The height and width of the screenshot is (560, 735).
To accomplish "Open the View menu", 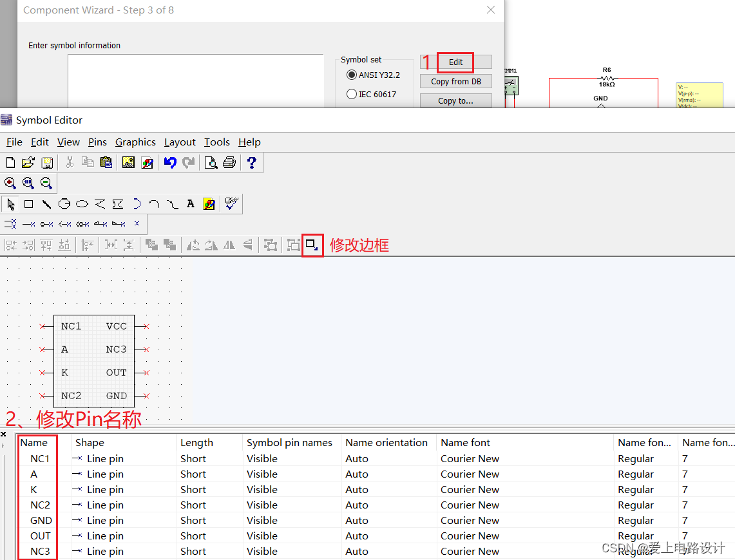I will 68,142.
